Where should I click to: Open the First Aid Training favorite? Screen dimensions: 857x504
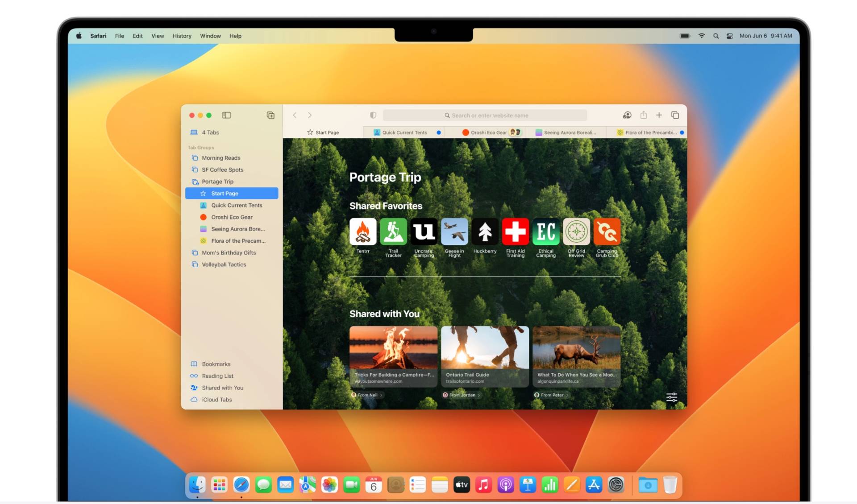516,231
